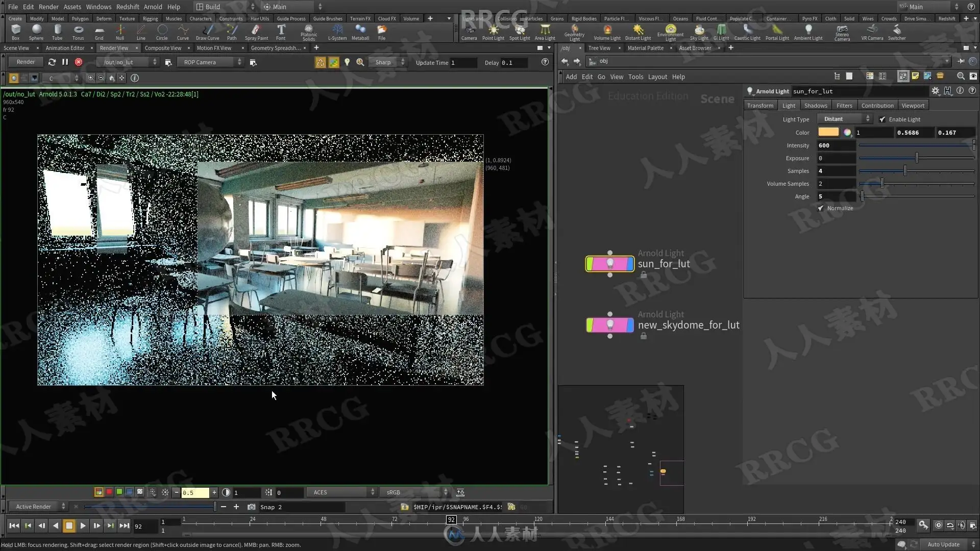Pause the render in Render View
This screenshot has height=551, width=980.
click(x=65, y=62)
